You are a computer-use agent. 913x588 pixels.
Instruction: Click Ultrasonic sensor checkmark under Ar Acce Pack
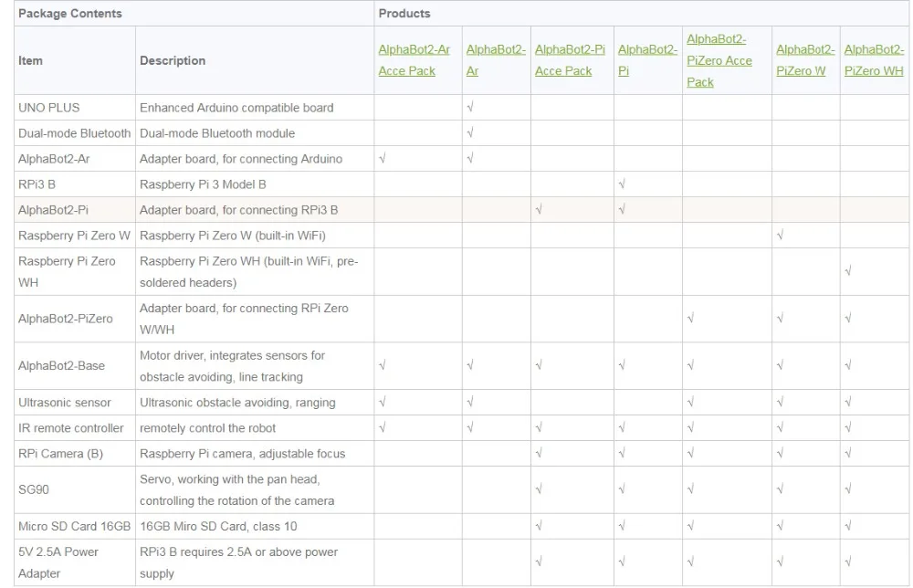pyautogui.click(x=382, y=403)
